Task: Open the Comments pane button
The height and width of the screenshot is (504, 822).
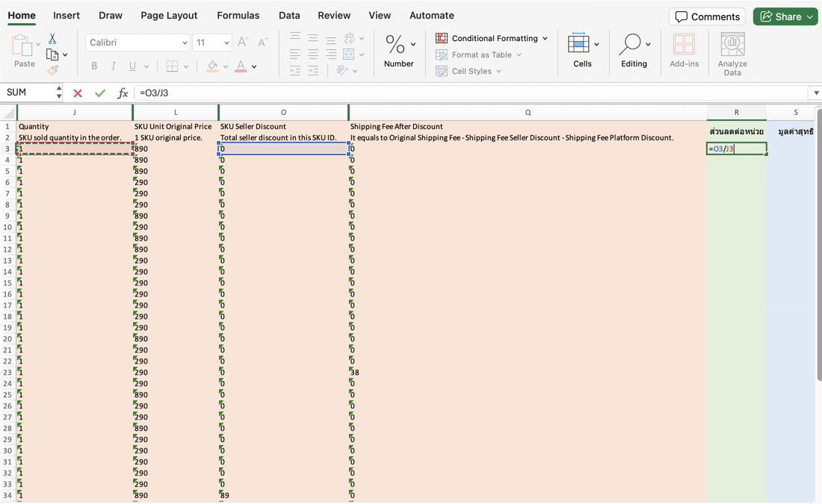Action: coord(707,16)
